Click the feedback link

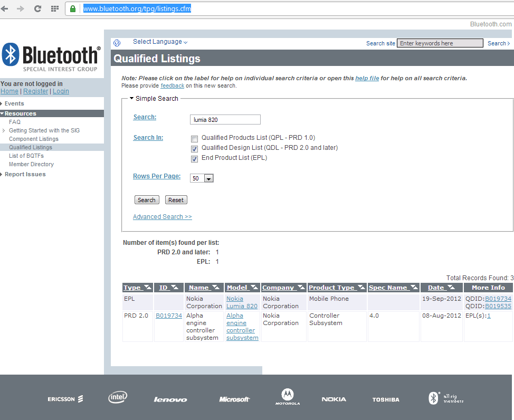pyautogui.click(x=173, y=85)
